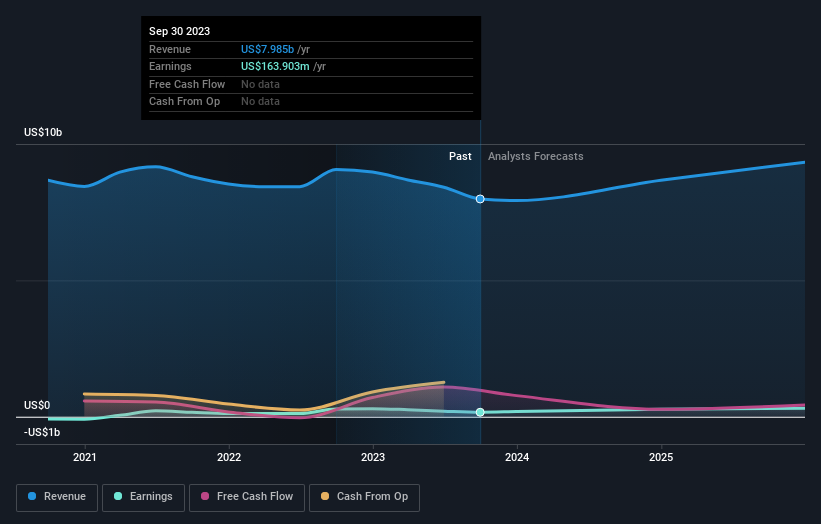Screen dimensions: 821x524
Task: Click the US$7.985b revenue value in tooltip
Action: coord(267,49)
